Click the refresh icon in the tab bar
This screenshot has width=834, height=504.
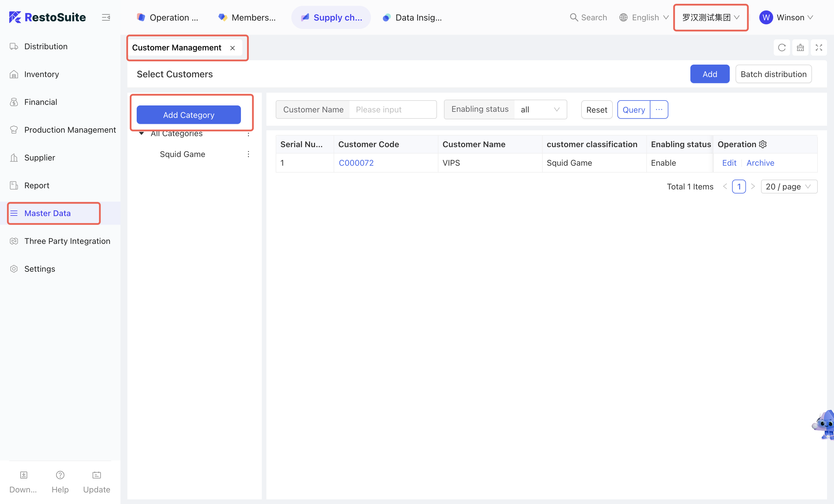[x=782, y=48]
